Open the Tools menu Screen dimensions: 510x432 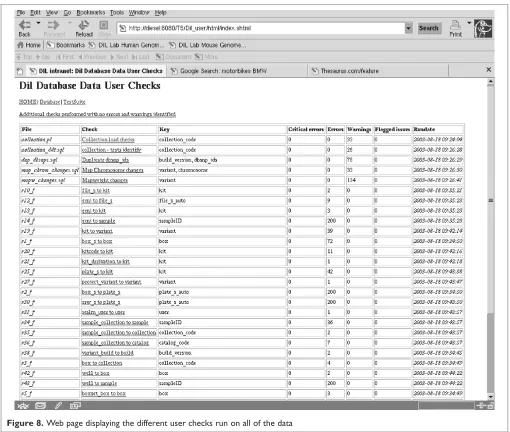pos(117,13)
